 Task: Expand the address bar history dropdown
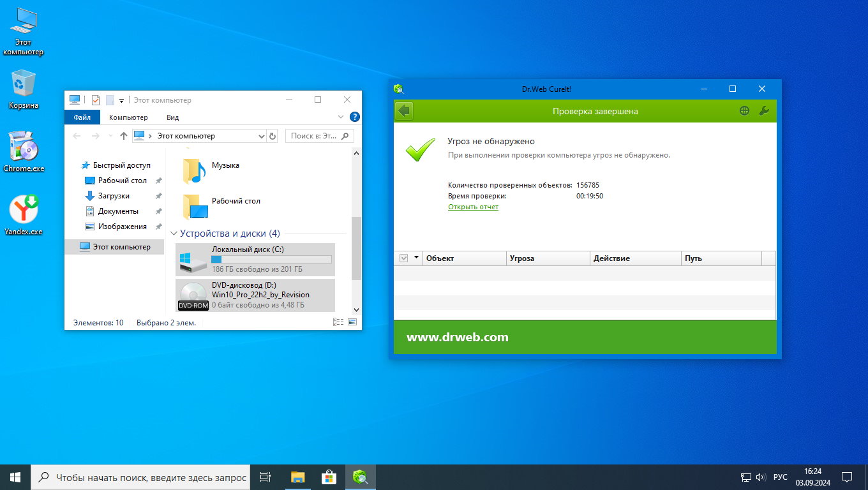261,136
